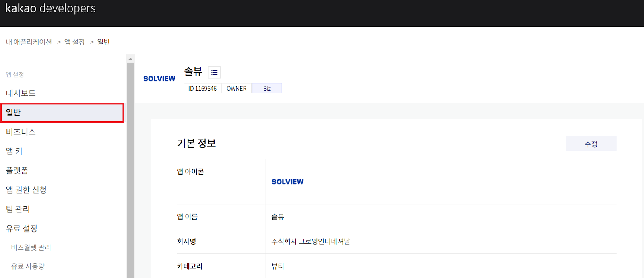Click the Biz badge
This screenshot has width=644, height=278.
coord(267,89)
